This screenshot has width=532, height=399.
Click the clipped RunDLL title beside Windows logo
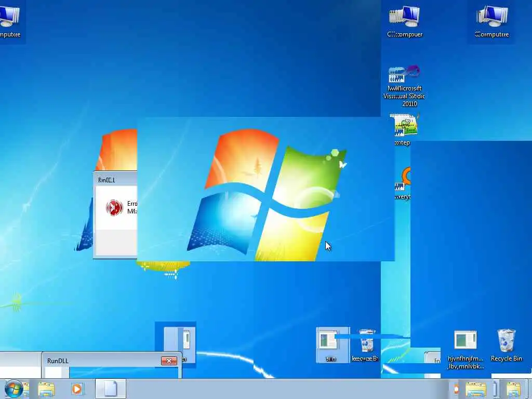tap(107, 180)
